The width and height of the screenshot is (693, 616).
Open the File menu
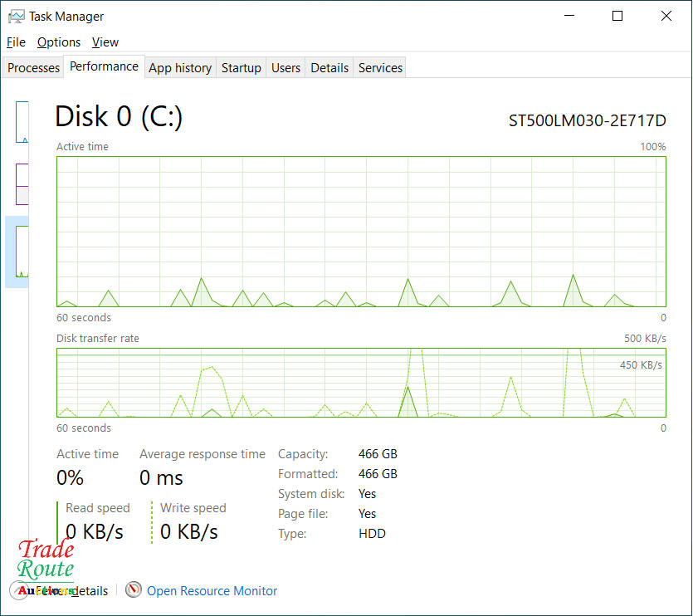click(x=16, y=42)
